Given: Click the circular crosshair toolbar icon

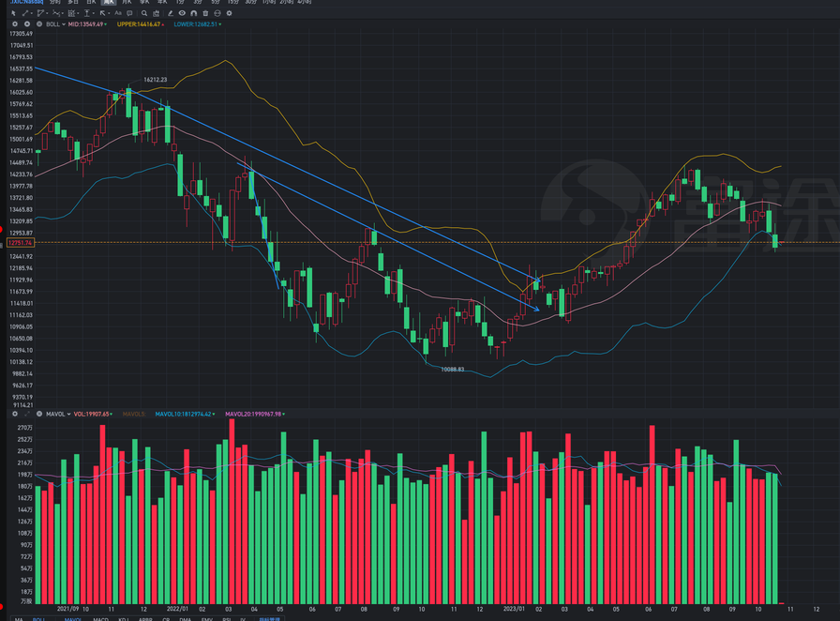Looking at the screenshot, I should point(217,13).
